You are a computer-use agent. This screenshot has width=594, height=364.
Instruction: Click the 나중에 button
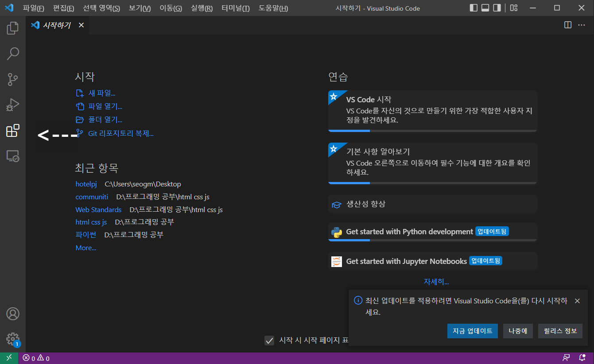coord(518,331)
